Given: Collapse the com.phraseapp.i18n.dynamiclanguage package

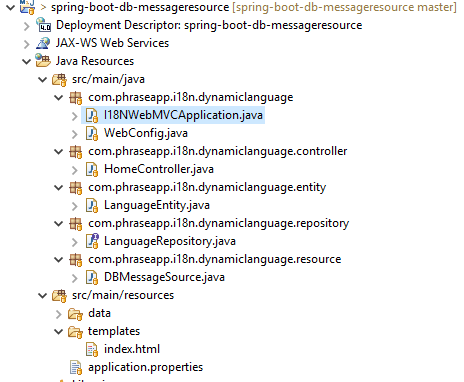Looking at the screenshot, I should coord(59,97).
